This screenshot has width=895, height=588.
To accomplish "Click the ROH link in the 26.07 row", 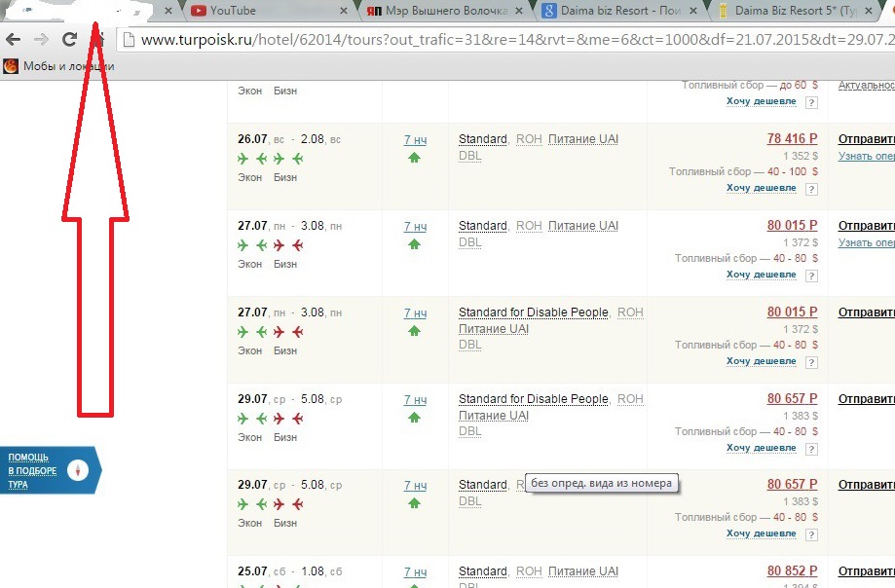I will pos(529,139).
